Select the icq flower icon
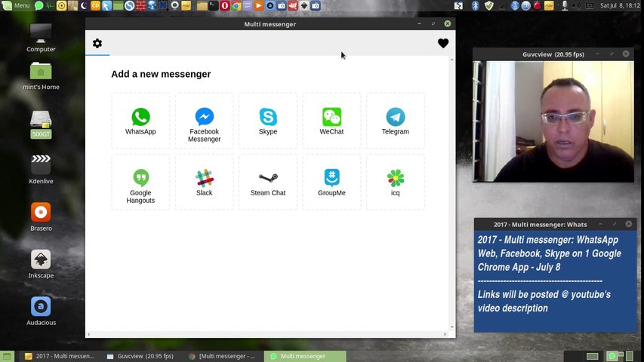 click(395, 178)
